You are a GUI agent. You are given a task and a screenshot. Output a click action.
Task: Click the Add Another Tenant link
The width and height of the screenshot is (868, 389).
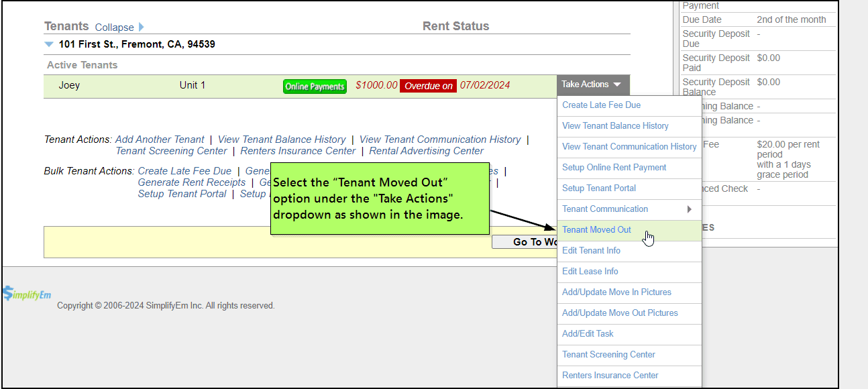160,140
